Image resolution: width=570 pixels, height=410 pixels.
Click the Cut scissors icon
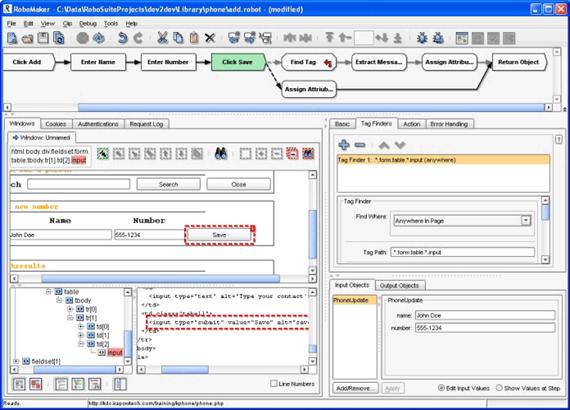coord(162,38)
